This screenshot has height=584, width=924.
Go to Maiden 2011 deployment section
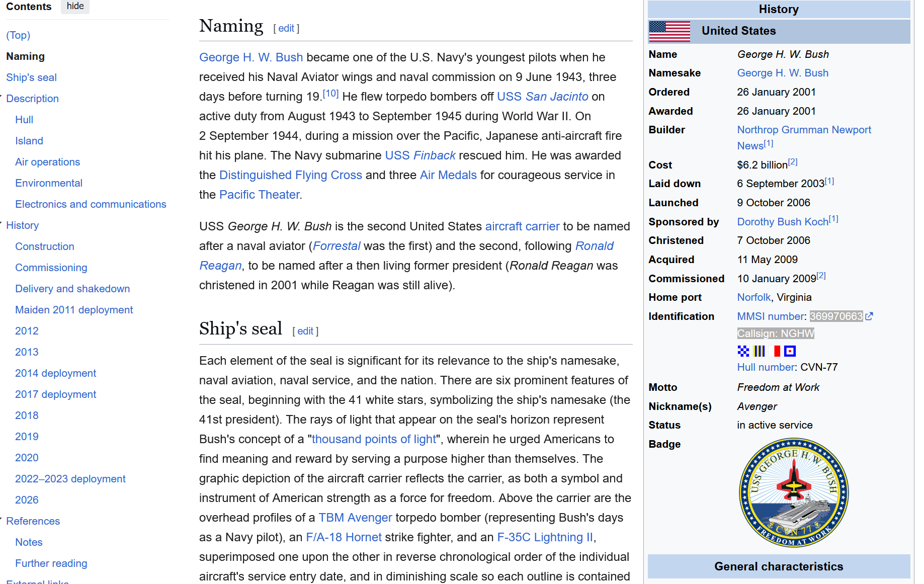click(74, 310)
